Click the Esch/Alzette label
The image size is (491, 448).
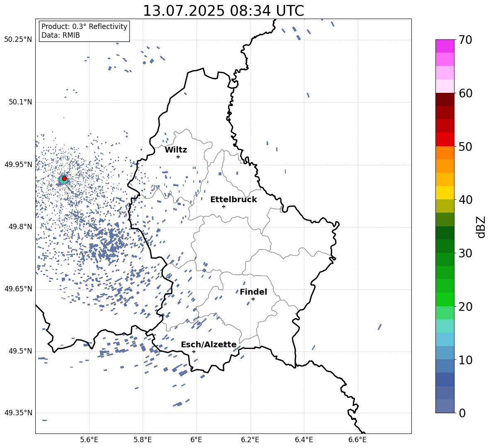pyautogui.click(x=209, y=344)
